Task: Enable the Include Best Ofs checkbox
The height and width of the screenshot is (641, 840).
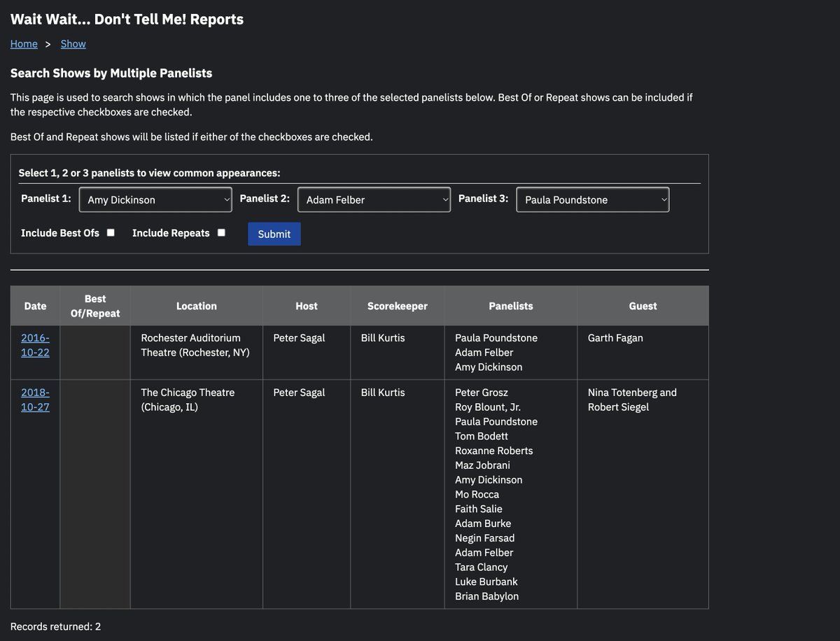Action: pyautogui.click(x=111, y=233)
